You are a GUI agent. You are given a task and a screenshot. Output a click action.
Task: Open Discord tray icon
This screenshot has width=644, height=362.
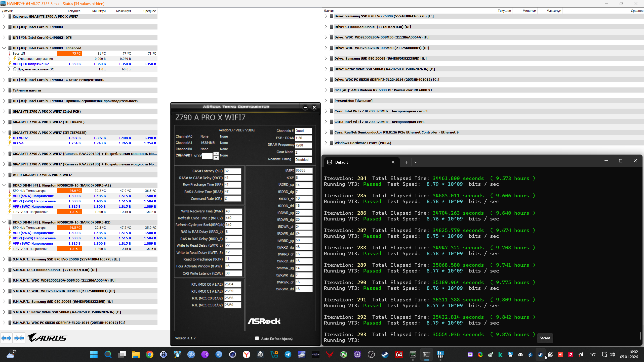pyautogui.click(x=520, y=354)
